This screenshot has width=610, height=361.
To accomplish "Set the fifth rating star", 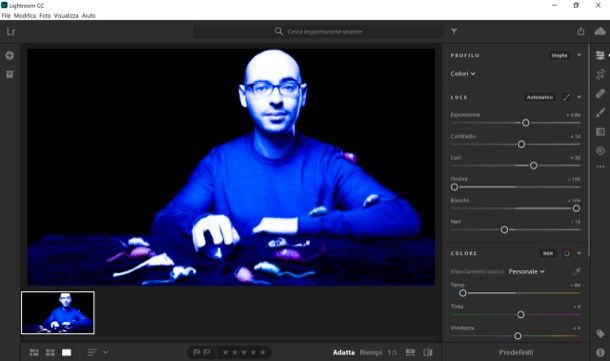I will (263, 352).
